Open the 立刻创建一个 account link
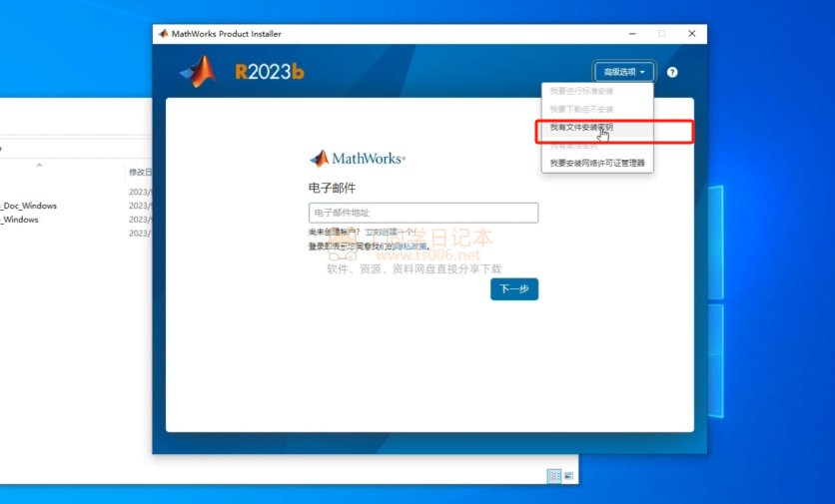This screenshot has width=835, height=504. 390,233
